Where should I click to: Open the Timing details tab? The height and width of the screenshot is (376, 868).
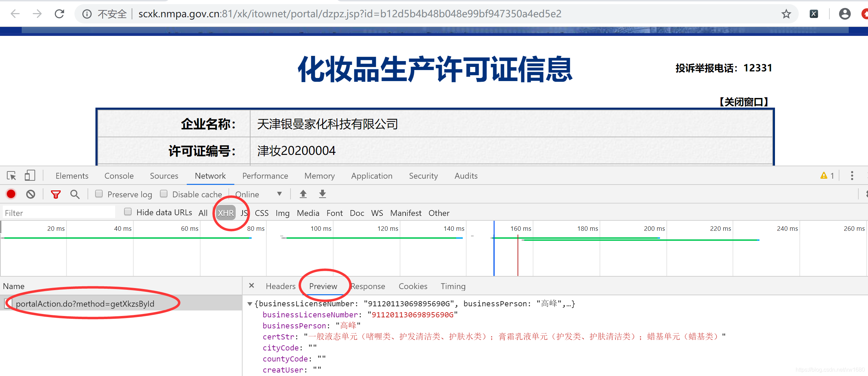point(453,286)
